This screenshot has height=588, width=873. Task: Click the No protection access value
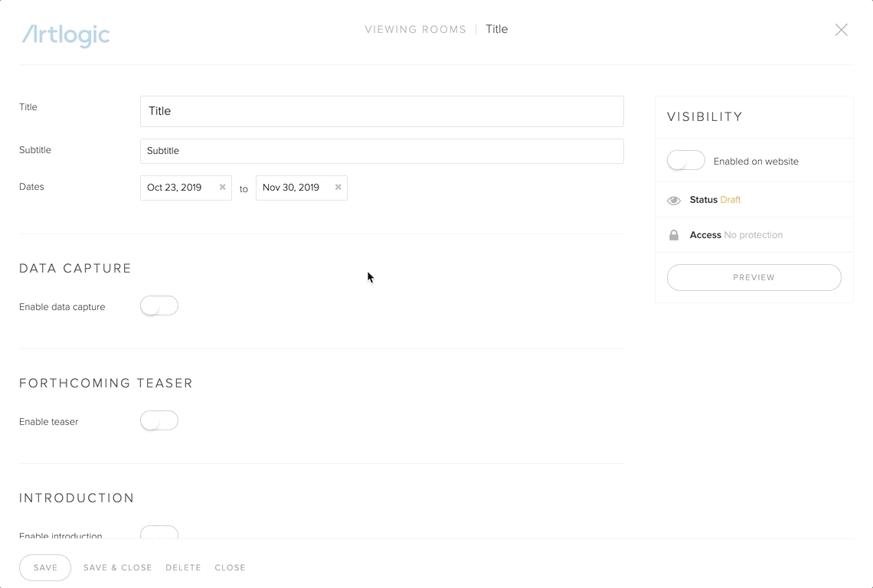tap(754, 235)
